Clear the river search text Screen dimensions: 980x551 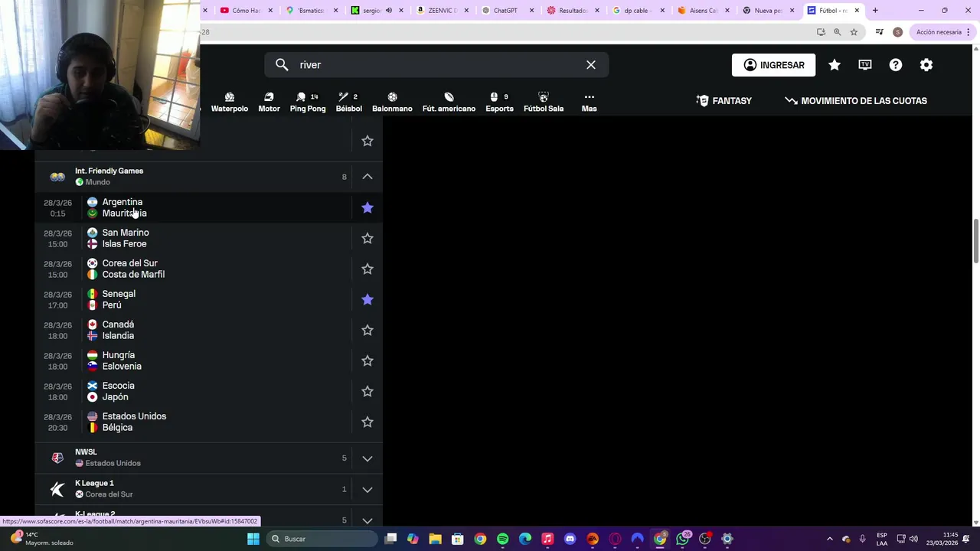[591, 65]
